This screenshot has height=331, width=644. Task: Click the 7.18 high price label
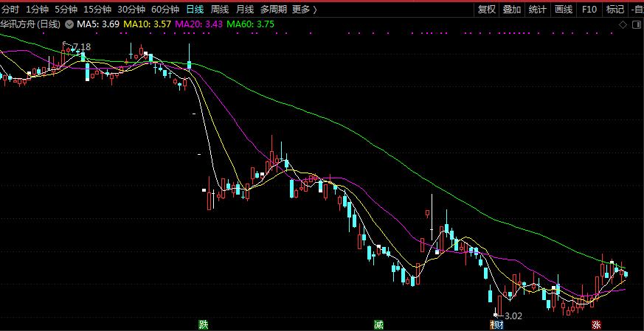point(81,47)
